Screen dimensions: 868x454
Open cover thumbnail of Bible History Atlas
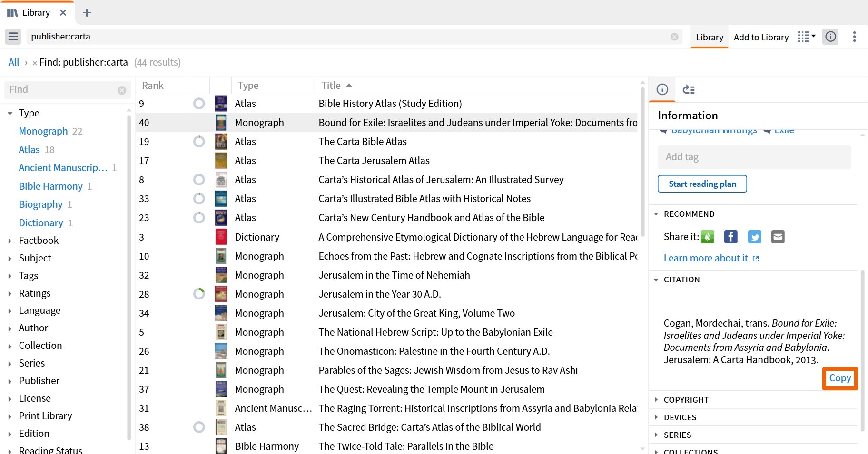click(221, 103)
